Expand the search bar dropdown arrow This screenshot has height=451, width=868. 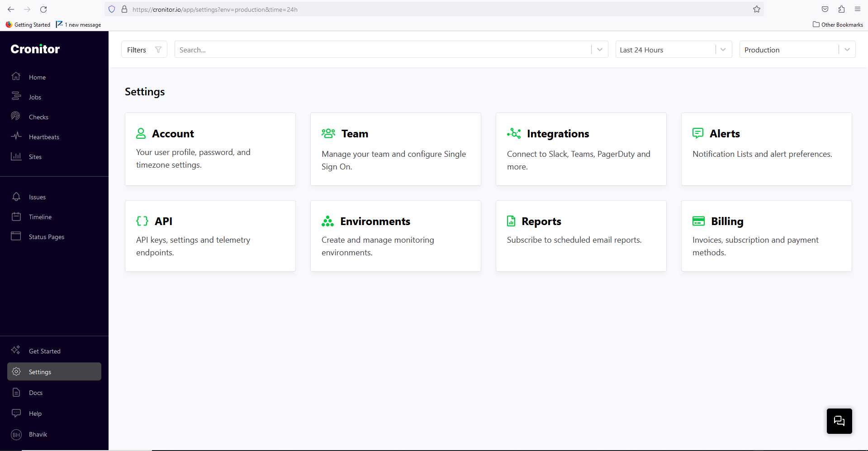tap(599, 50)
